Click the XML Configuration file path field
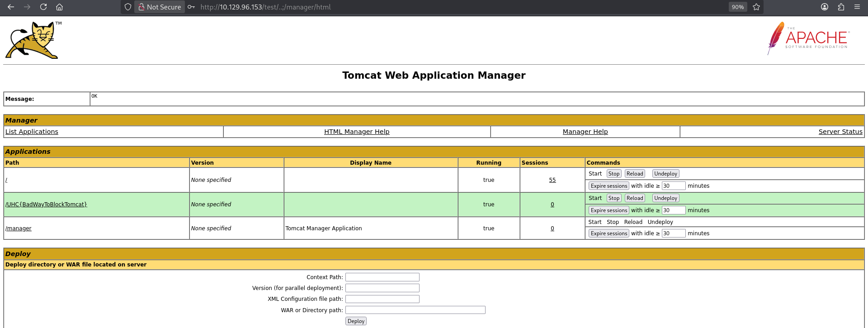This screenshot has width=868, height=328. 382,299
